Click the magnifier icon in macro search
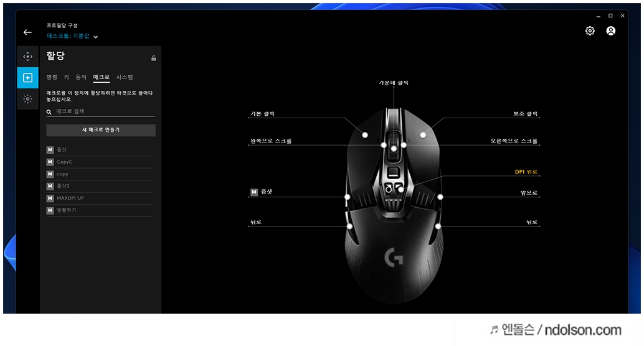 point(49,111)
